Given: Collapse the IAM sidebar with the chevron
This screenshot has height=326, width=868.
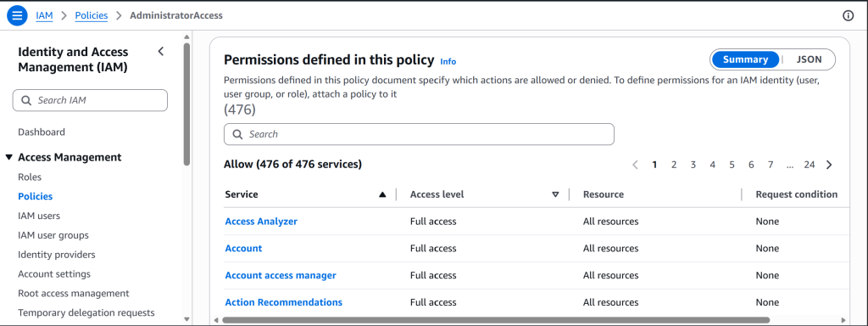Looking at the screenshot, I should (x=160, y=52).
